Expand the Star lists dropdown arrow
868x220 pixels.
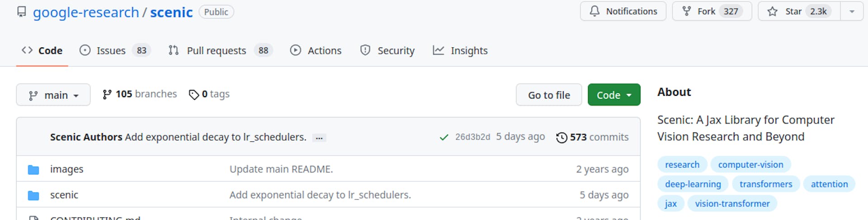pos(852,11)
